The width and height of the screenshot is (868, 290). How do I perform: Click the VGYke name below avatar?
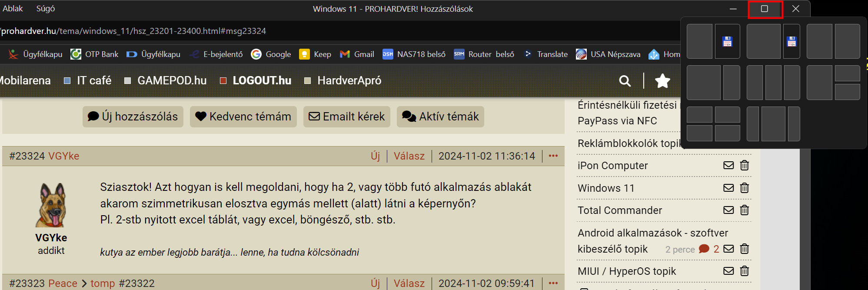pyautogui.click(x=51, y=238)
